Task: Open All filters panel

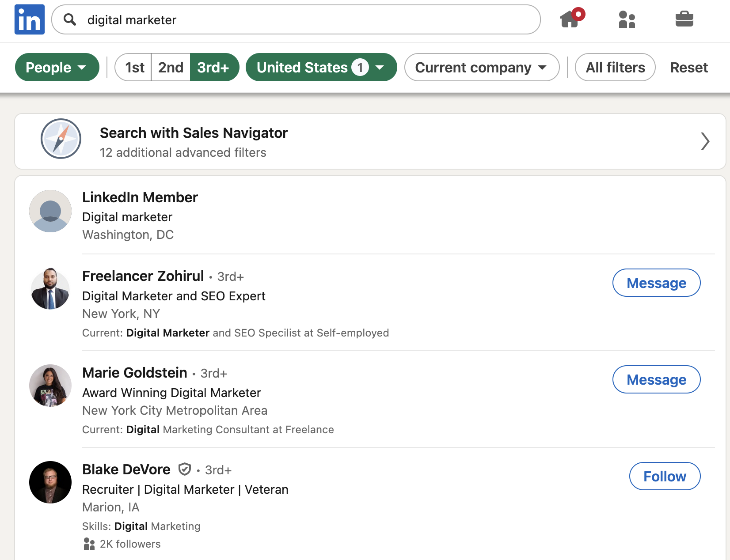Action: point(615,67)
